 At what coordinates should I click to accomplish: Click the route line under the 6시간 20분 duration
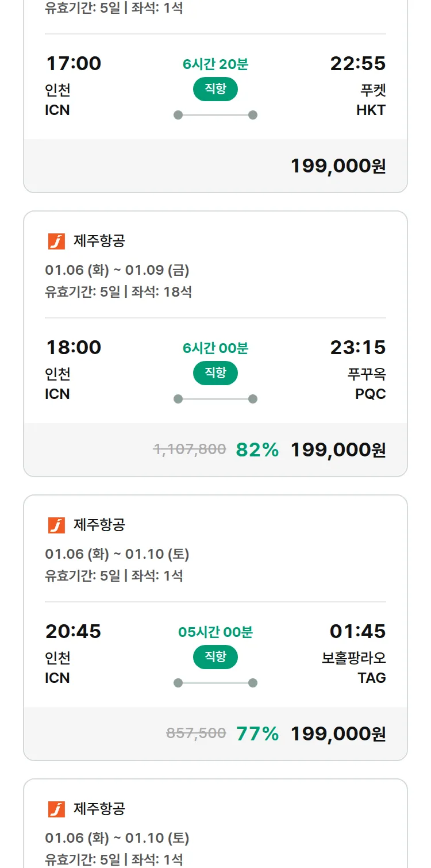point(215,115)
